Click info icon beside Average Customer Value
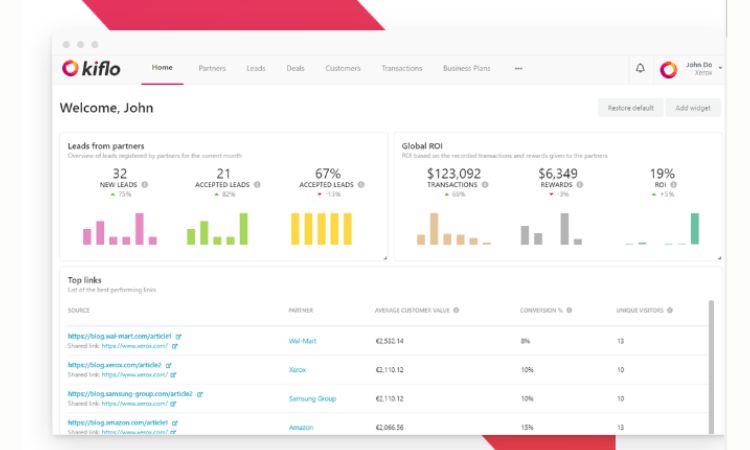The height and width of the screenshot is (450, 750). pyautogui.click(x=456, y=310)
